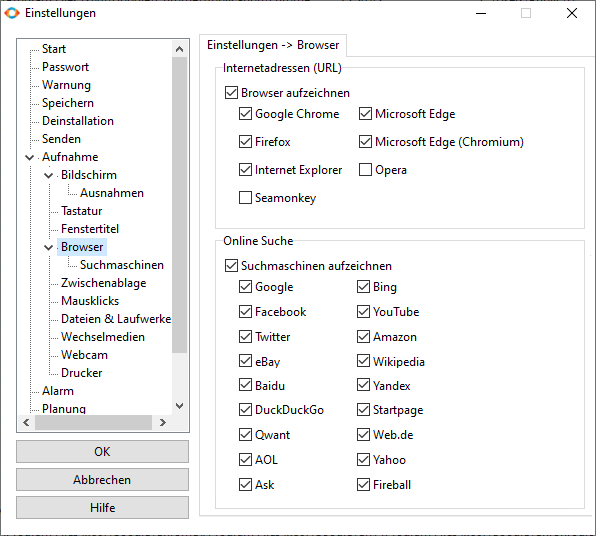Uncheck the eBay checkbox
The image size is (596, 536).
point(245,361)
